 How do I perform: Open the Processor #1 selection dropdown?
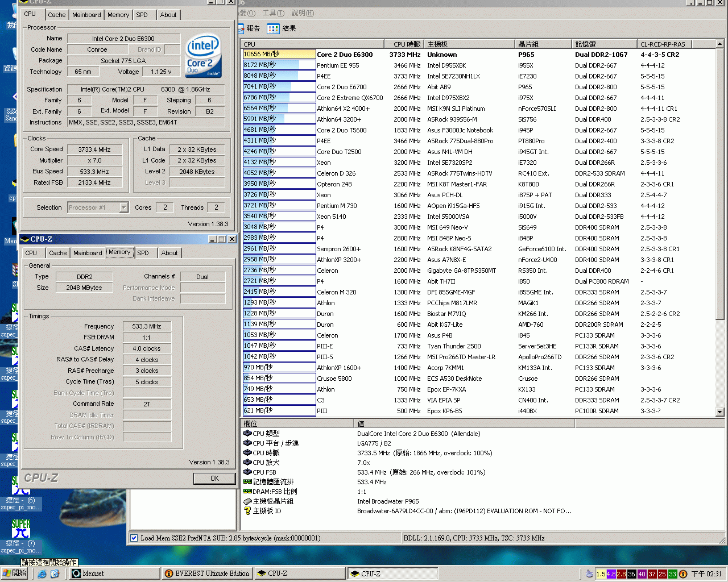tap(123, 207)
